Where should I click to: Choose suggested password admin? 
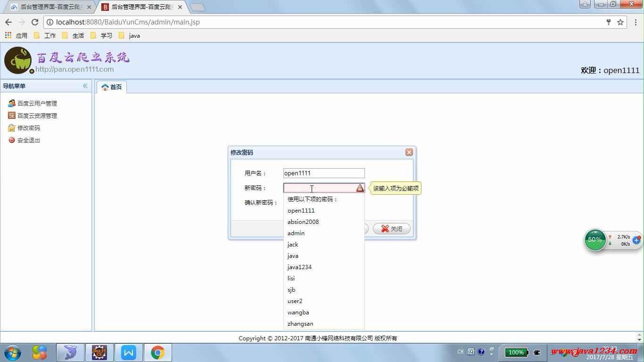click(x=324, y=233)
